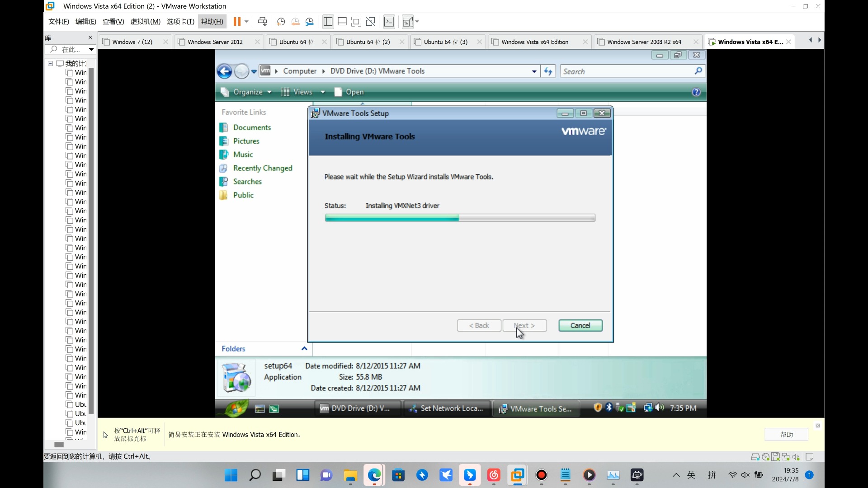Collapse the 我的计算机 tree node
The image size is (868, 488).
pos(50,63)
